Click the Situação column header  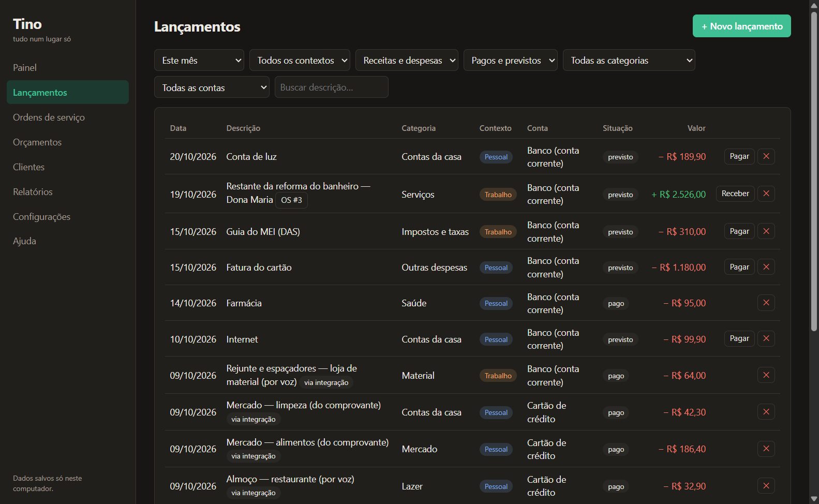[617, 128]
